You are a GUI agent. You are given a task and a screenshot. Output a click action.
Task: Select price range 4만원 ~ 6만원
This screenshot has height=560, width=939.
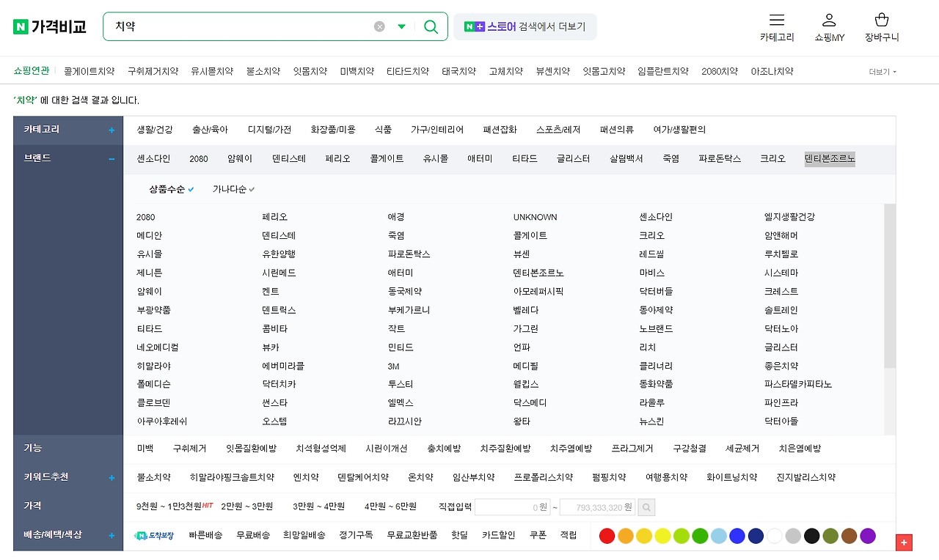(x=390, y=506)
